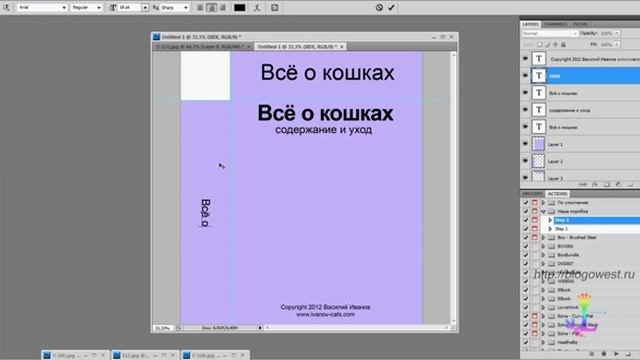Click the SIDE layer's text thumbnail

click(539, 76)
